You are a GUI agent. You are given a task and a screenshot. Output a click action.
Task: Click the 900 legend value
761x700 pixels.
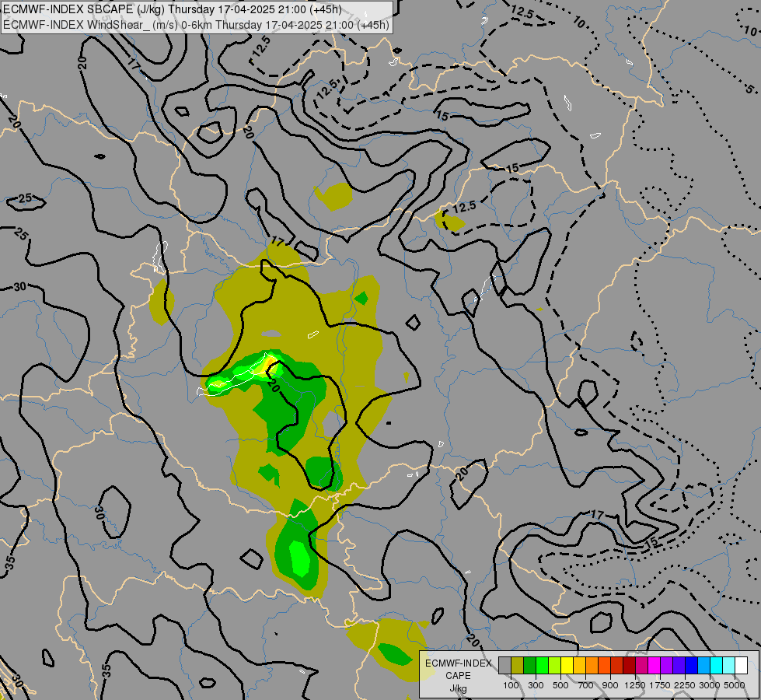coord(610,685)
